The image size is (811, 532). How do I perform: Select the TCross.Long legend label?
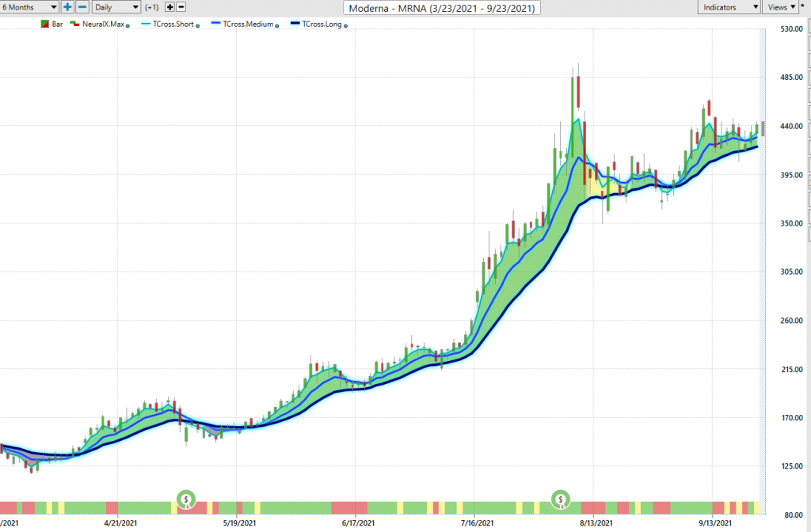(322, 25)
